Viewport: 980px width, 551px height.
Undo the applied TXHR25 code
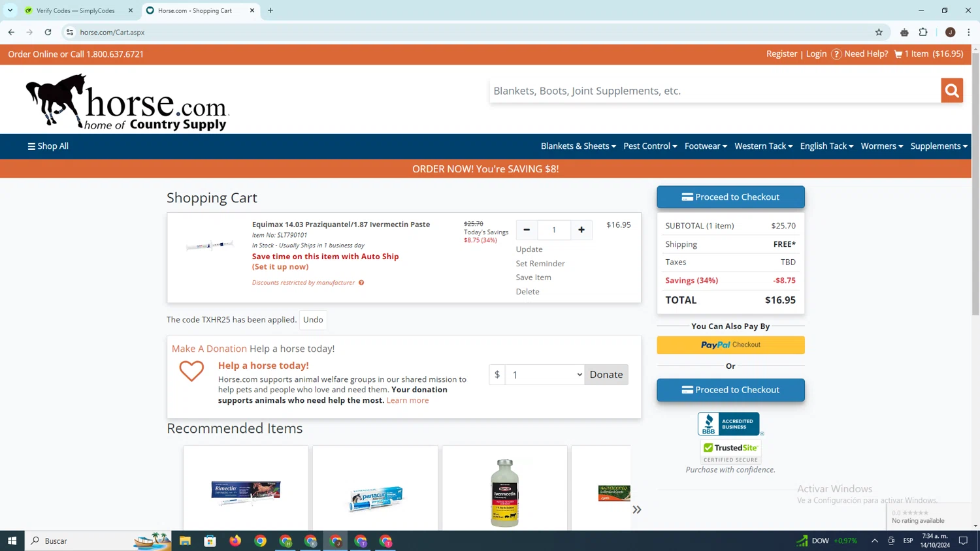tap(313, 320)
